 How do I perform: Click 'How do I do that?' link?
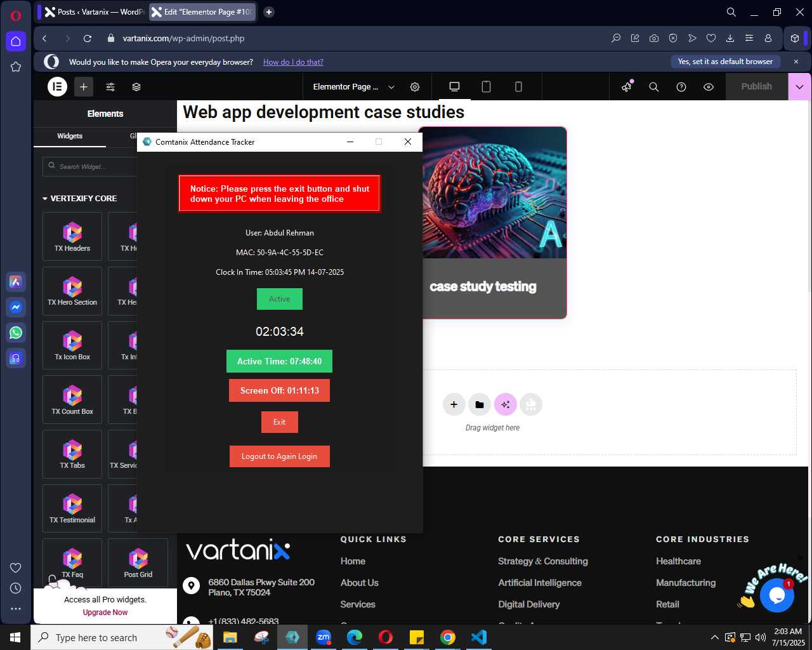pos(293,62)
